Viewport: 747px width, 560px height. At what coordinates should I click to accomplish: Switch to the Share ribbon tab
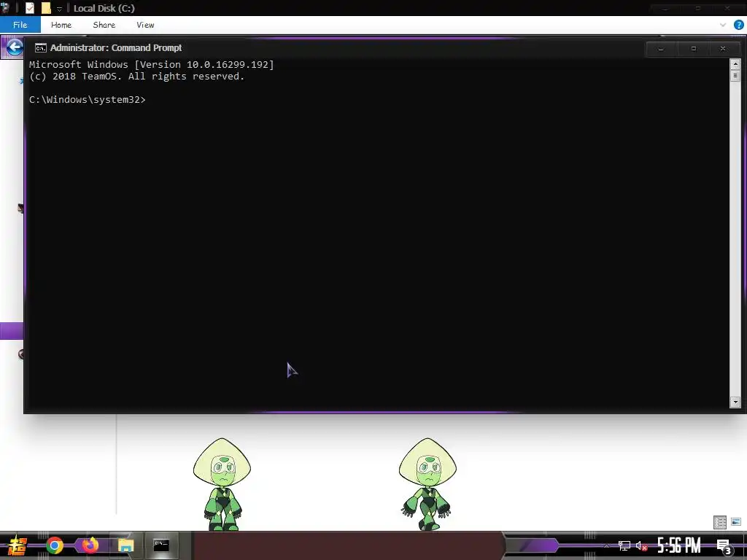click(x=104, y=25)
